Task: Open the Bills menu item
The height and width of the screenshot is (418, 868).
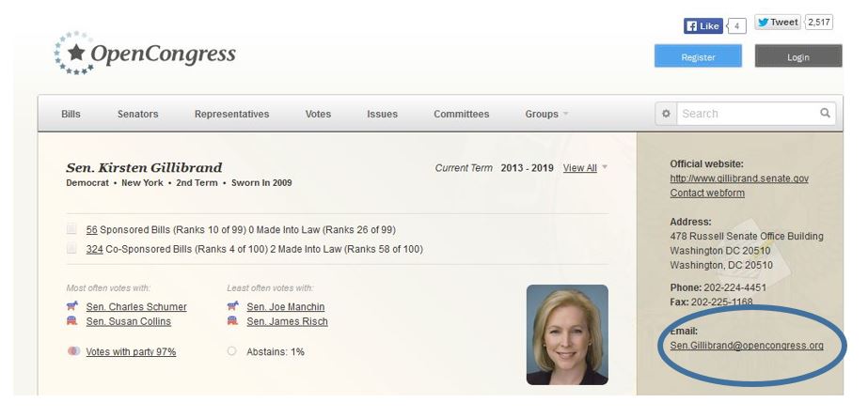Action: (71, 114)
